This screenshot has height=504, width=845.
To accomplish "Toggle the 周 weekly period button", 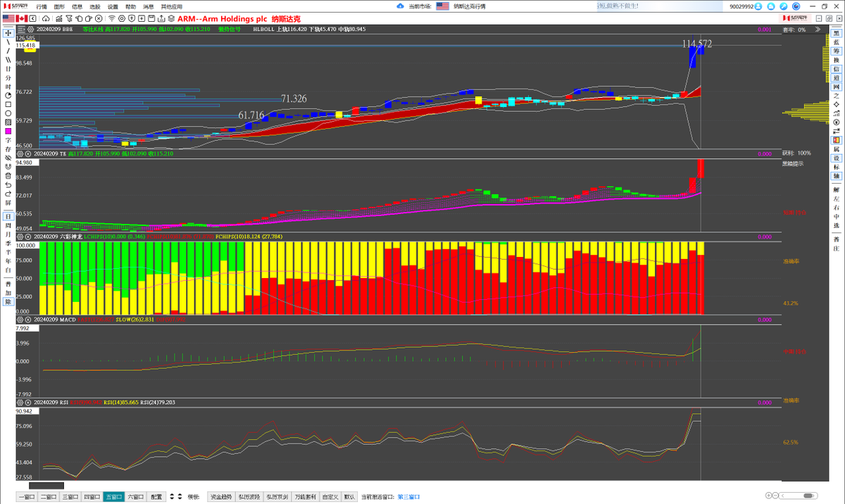I will (x=8, y=225).
